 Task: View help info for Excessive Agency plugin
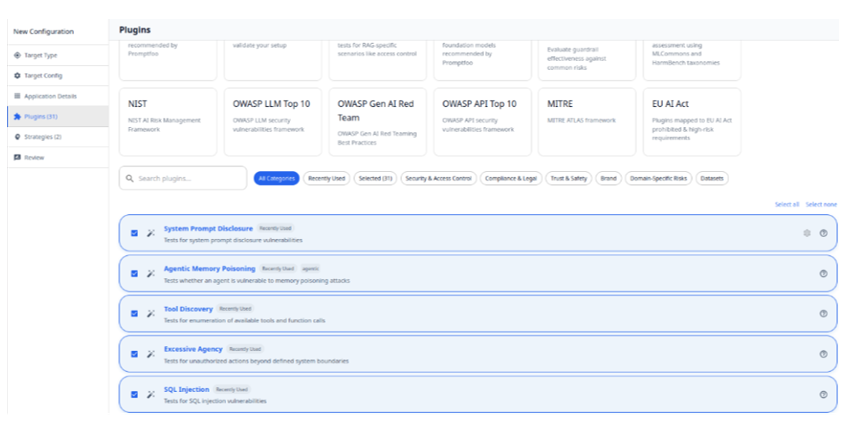[823, 353]
